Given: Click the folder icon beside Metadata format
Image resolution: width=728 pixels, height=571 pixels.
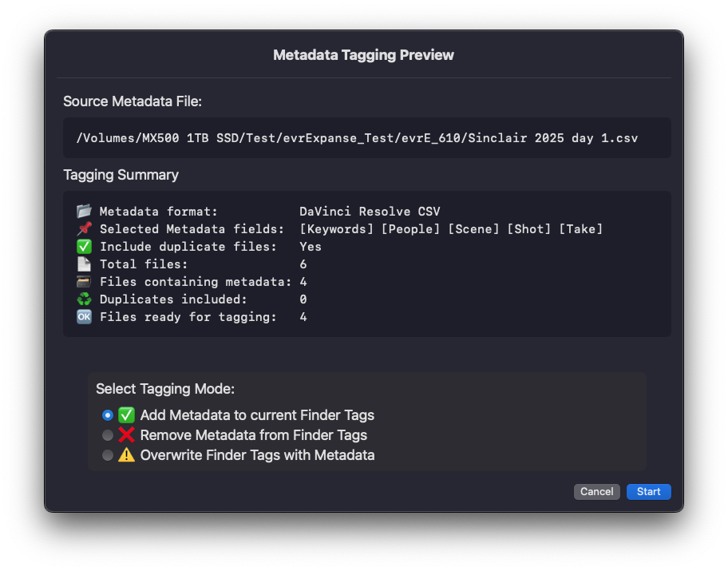Looking at the screenshot, I should (84, 212).
